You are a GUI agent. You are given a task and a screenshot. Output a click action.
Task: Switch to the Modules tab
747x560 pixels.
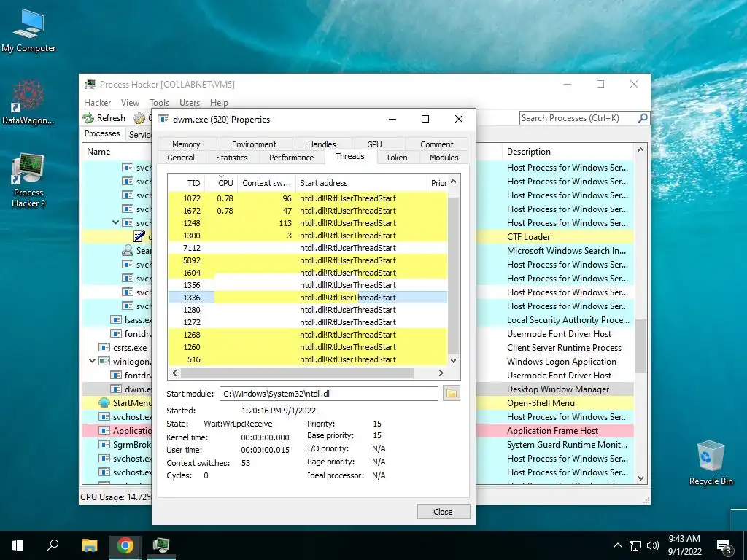tap(444, 157)
